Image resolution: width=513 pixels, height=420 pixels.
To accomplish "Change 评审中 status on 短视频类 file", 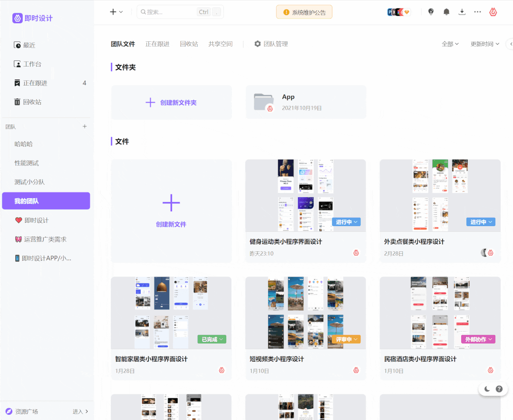I will [347, 339].
